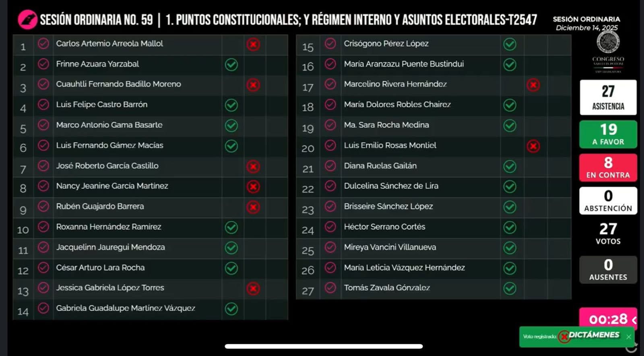Click green check vote for Tomás Zavala Gónzalez
This screenshot has width=644, height=356.
click(510, 288)
